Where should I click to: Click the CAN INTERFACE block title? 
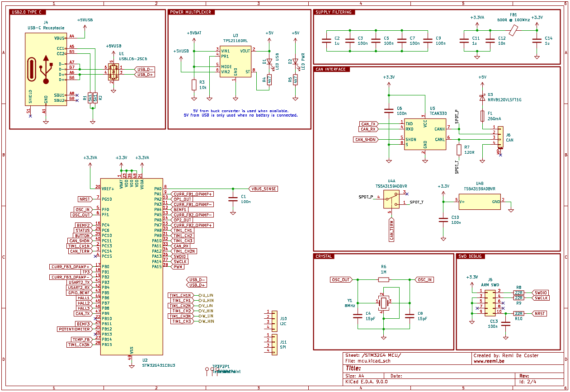click(332, 69)
